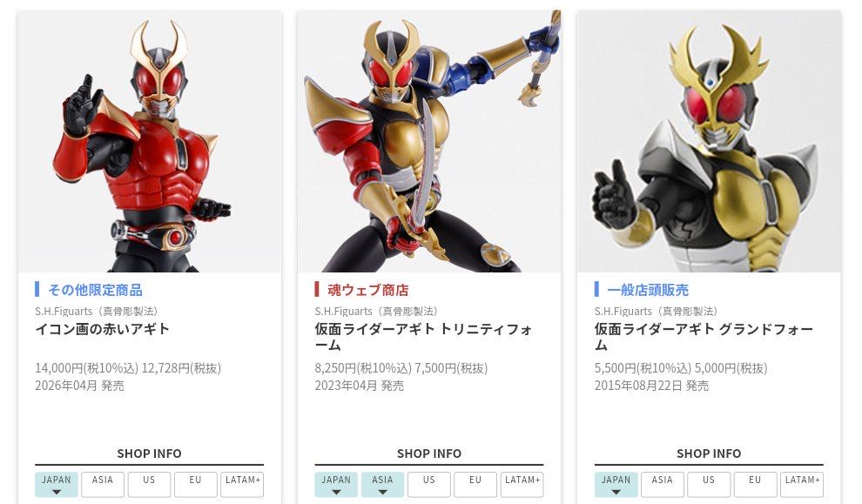Select LATAM+ tab under the Ground Form product

coord(802,484)
